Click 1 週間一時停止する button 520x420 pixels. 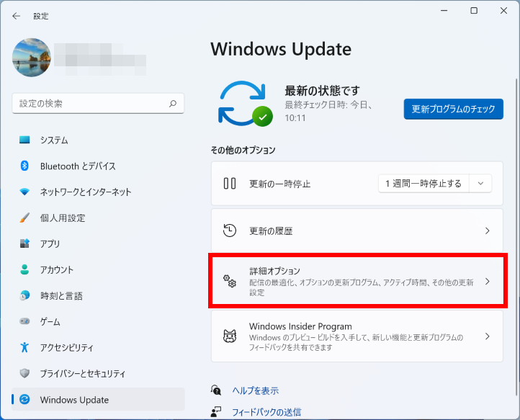(423, 184)
